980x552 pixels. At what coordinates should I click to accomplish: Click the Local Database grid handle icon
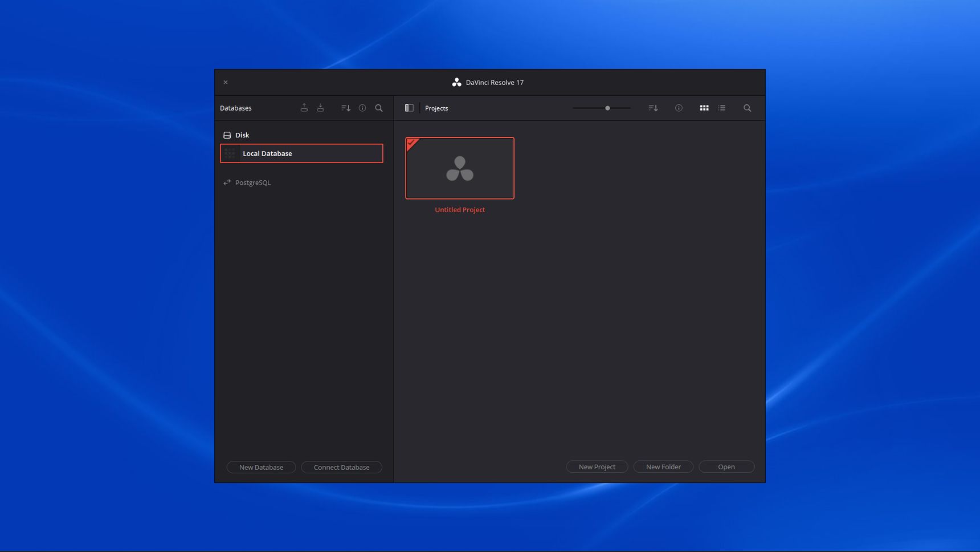click(x=230, y=153)
